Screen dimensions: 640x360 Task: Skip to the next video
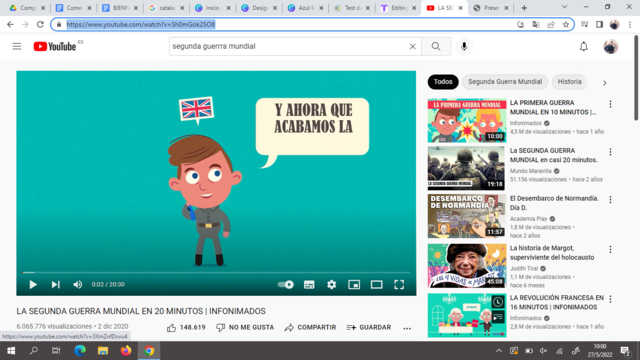pos(56,284)
